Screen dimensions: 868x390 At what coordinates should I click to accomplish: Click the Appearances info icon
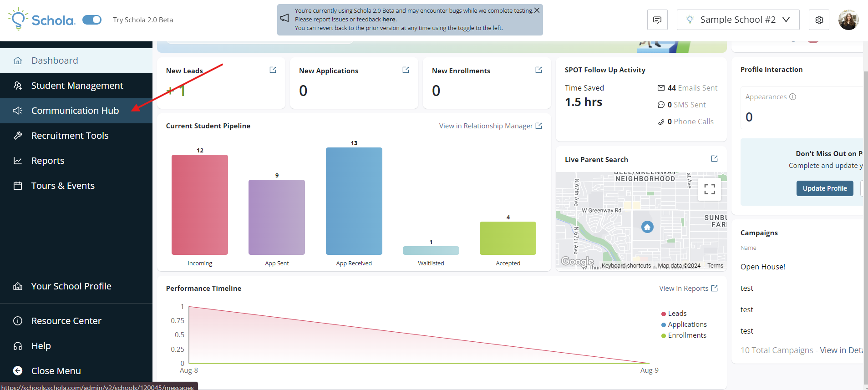[792, 97]
